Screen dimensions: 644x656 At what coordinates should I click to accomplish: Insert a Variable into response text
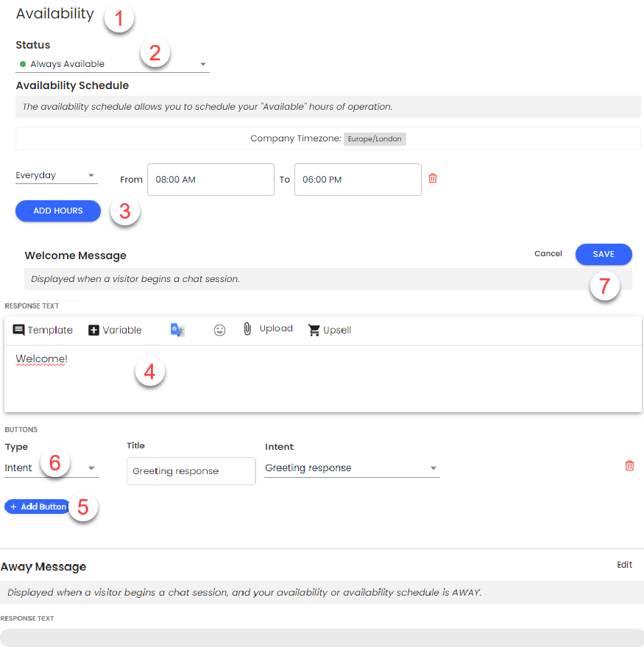pos(115,330)
